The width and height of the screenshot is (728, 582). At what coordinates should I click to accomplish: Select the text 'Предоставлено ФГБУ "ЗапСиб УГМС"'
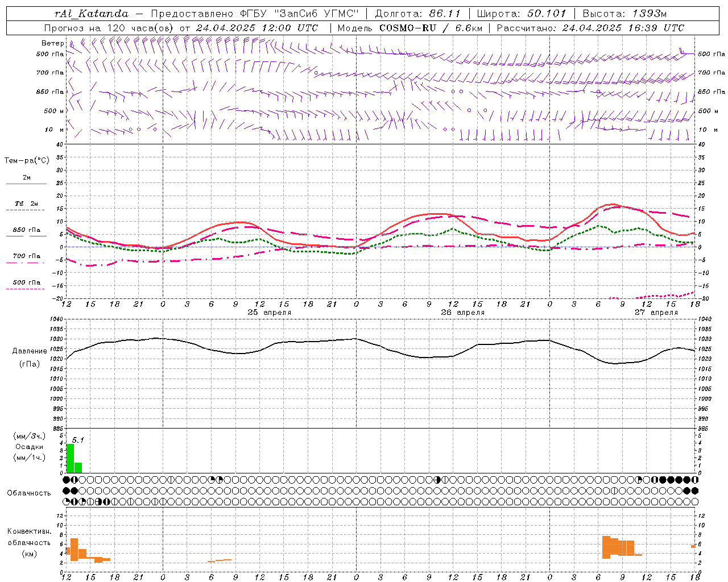[255, 14]
